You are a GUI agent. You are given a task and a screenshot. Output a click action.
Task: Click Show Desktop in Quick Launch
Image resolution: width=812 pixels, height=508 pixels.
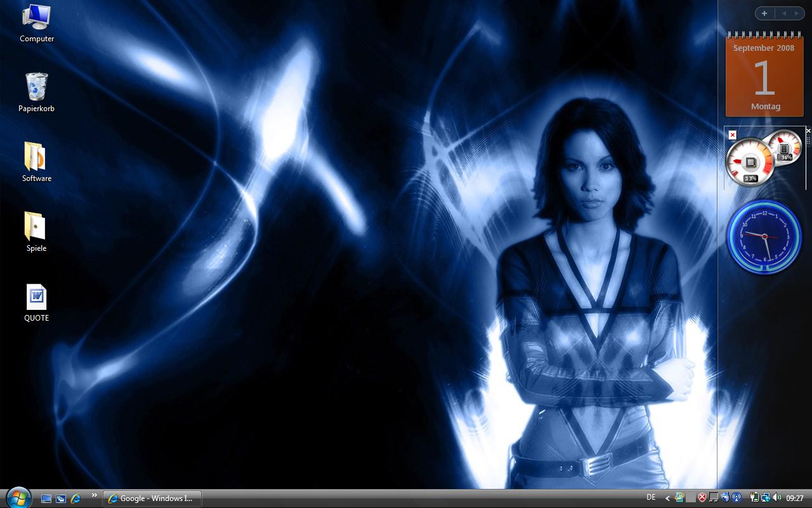[46, 498]
